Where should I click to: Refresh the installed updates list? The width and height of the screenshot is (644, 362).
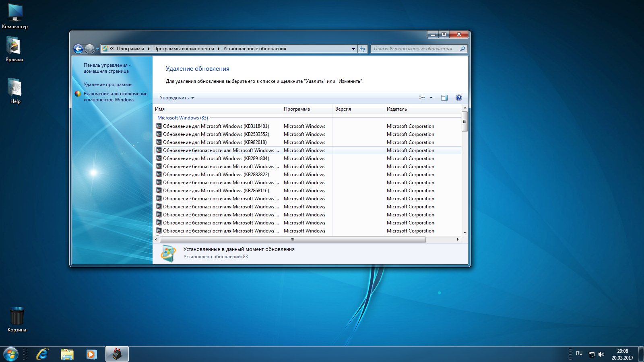[363, 49]
